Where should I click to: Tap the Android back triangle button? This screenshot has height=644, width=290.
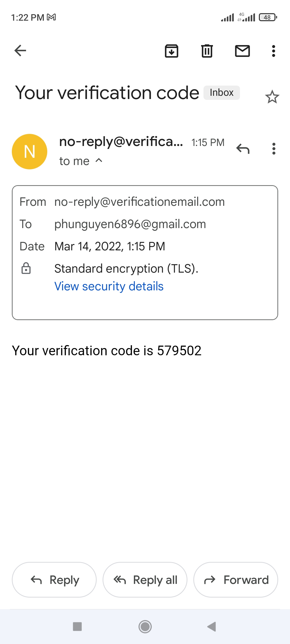click(x=212, y=627)
